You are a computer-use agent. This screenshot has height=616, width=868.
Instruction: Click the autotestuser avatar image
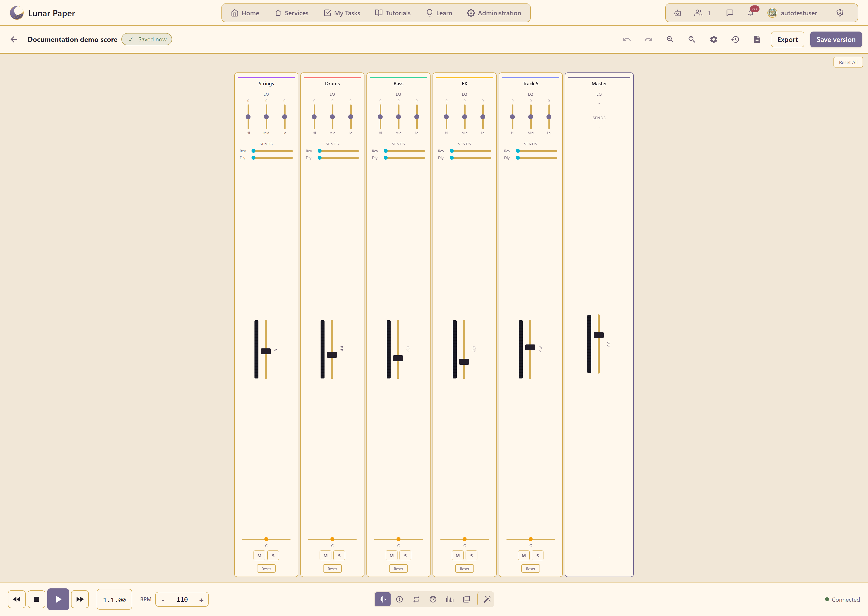(772, 13)
